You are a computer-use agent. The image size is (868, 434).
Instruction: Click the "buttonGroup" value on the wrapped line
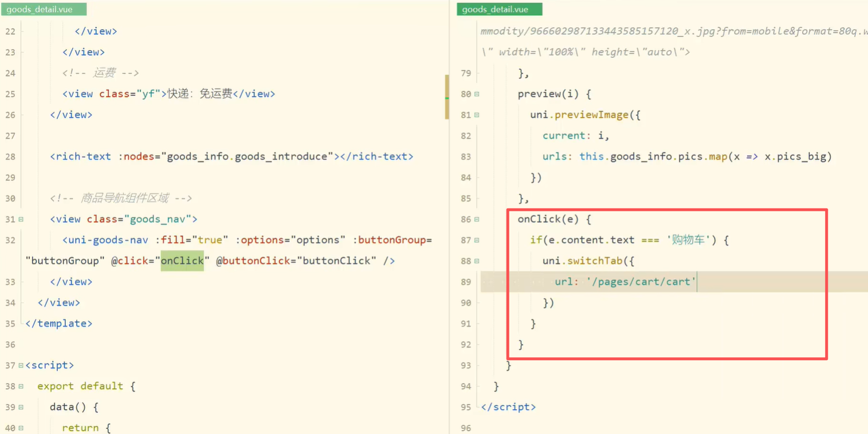tap(65, 261)
